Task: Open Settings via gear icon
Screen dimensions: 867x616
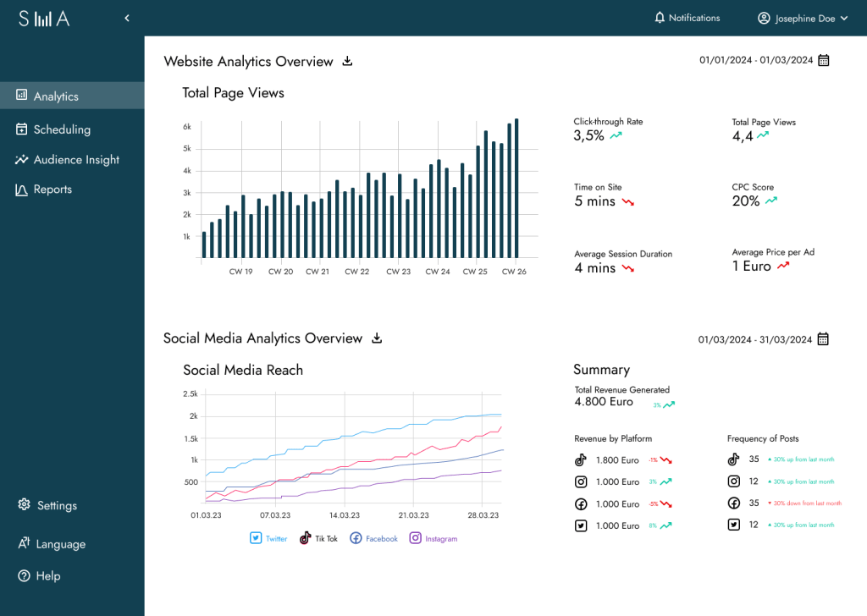Action: 23,505
